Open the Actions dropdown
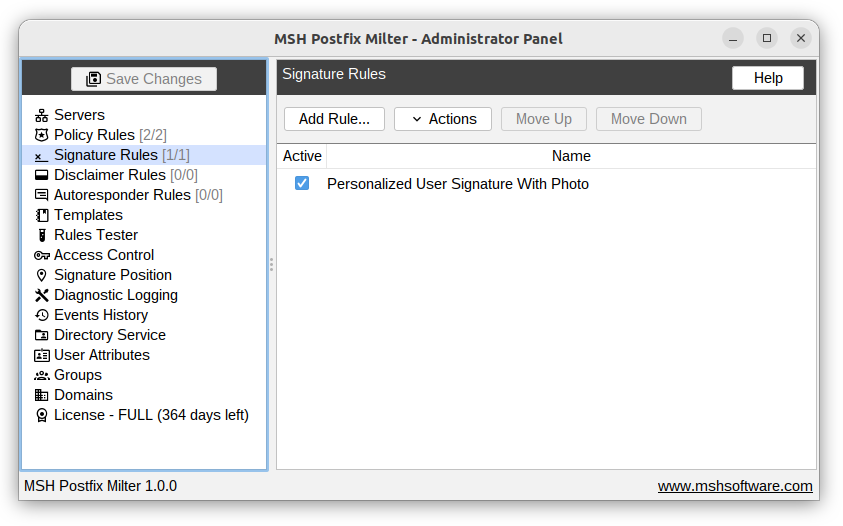 (442, 119)
